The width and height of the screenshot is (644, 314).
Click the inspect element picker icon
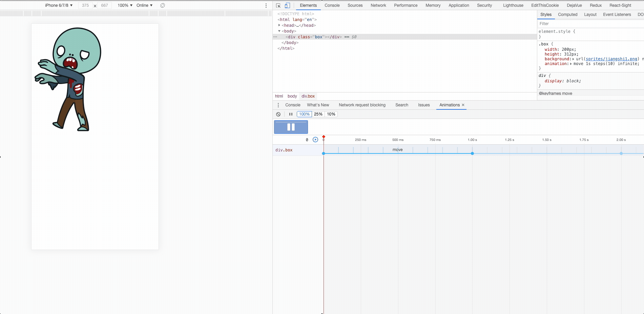tap(278, 5)
